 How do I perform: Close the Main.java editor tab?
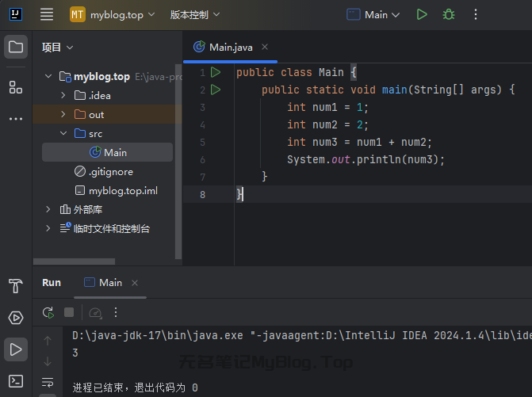[x=265, y=47]
